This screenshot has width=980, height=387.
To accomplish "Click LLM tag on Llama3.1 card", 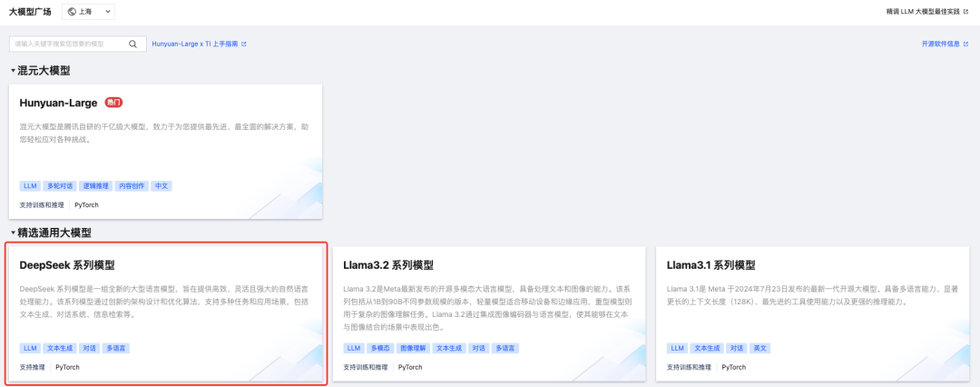I will point(678,348).
